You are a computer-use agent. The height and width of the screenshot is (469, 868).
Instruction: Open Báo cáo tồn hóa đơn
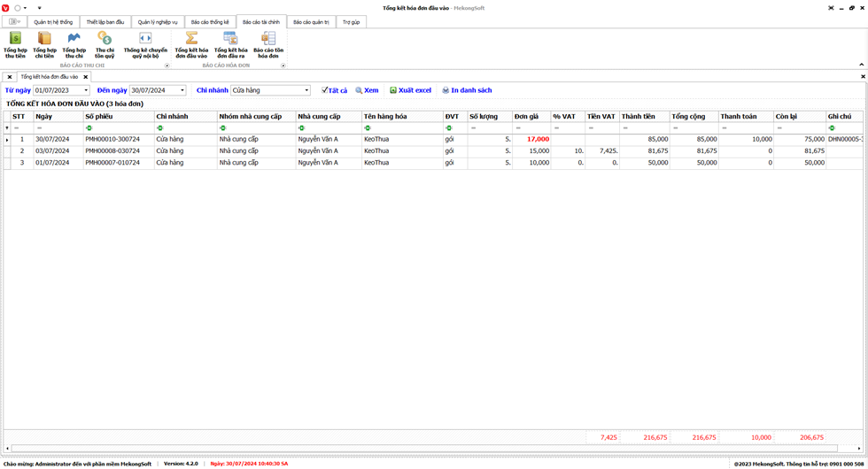[x=268, y=44]
